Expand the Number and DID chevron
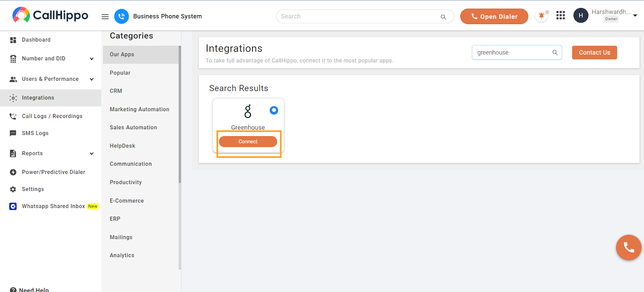Image resolution: width=644 pixels, height=292 pixels. point(92,59)
